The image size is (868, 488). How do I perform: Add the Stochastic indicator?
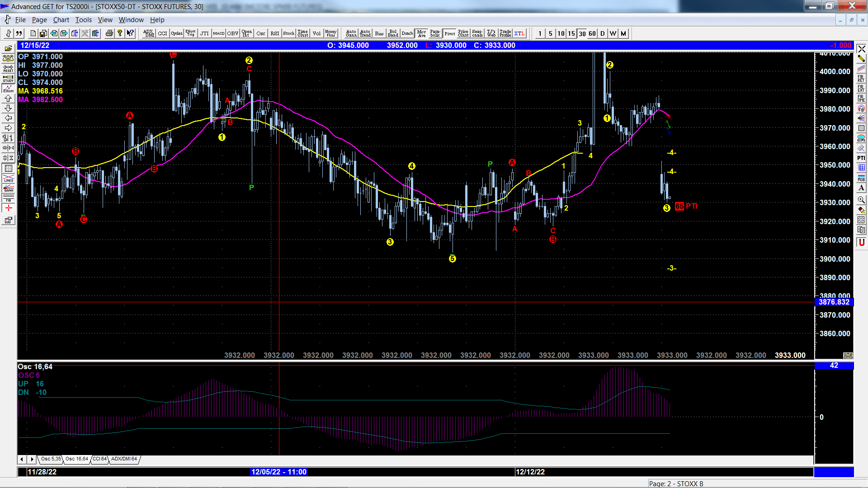pyautogui.click(x=289, y=33)
